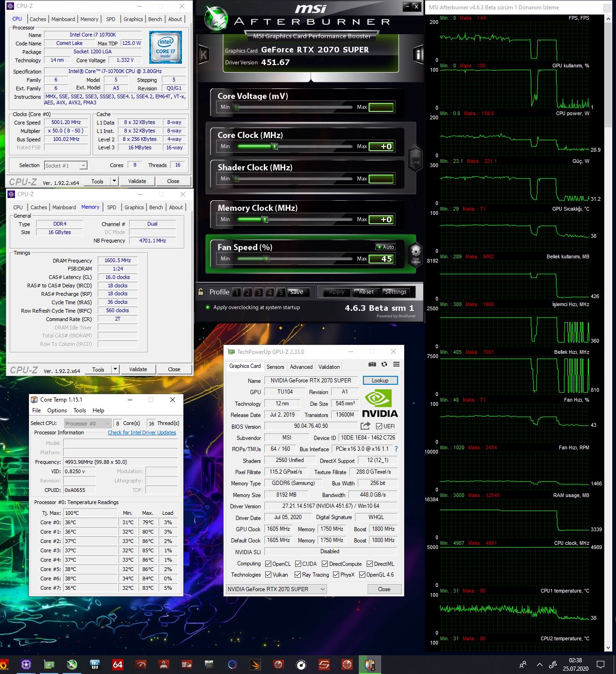Switch to Caches tab in top CPU-Z window
This screenshot has height=674, width=616.
[38, 19]
